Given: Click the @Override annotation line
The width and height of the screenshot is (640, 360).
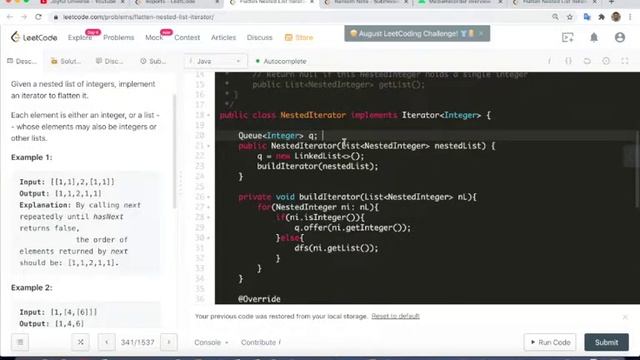Looking at the screenshot, I should point(259,299).
